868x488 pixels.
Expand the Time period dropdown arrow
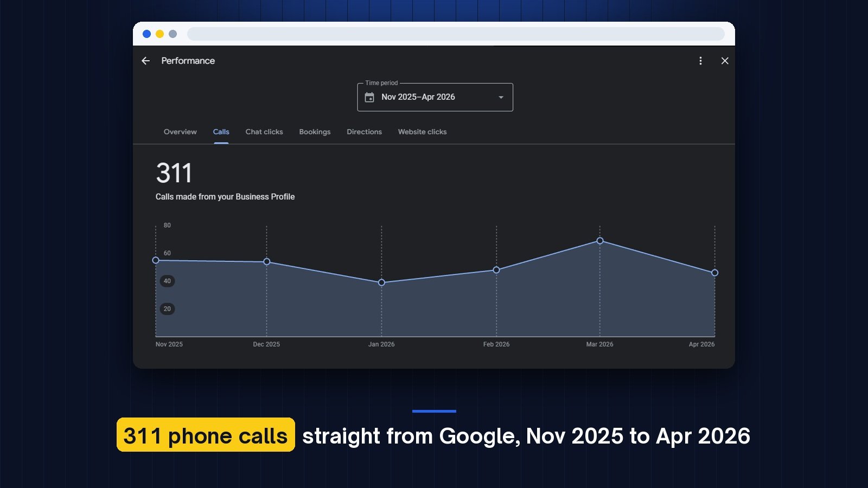pos(501,98)
